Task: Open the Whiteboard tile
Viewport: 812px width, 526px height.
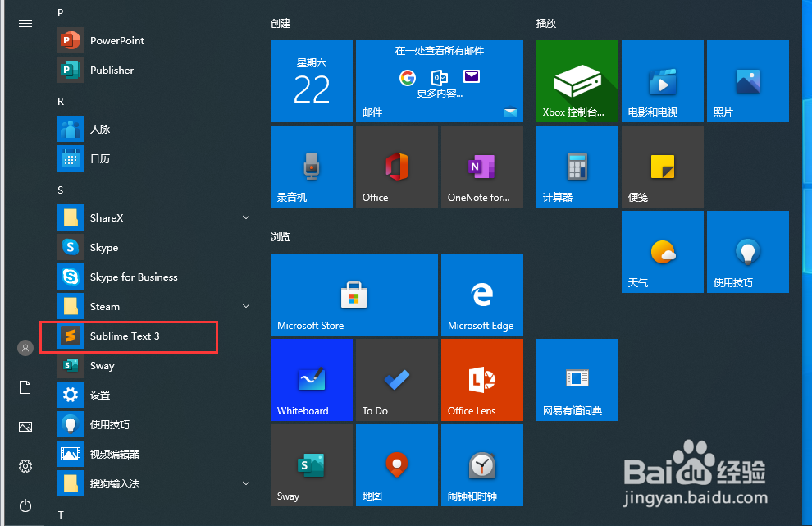Action: point(312,380)
